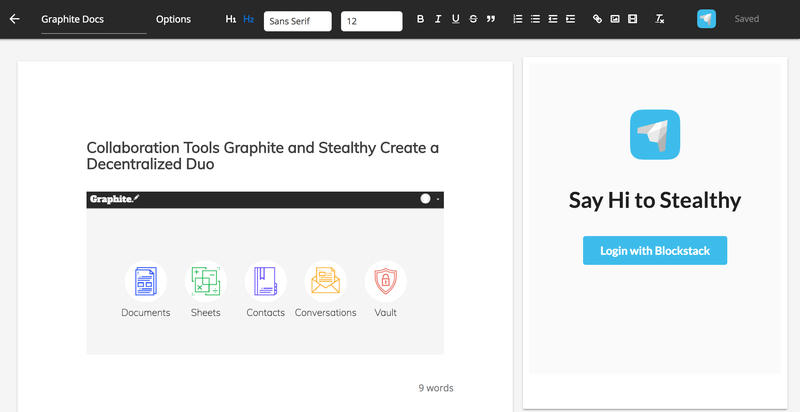Insert an image into the document
The height and width of the screenshot is (412, 800).
click(615, 19)
